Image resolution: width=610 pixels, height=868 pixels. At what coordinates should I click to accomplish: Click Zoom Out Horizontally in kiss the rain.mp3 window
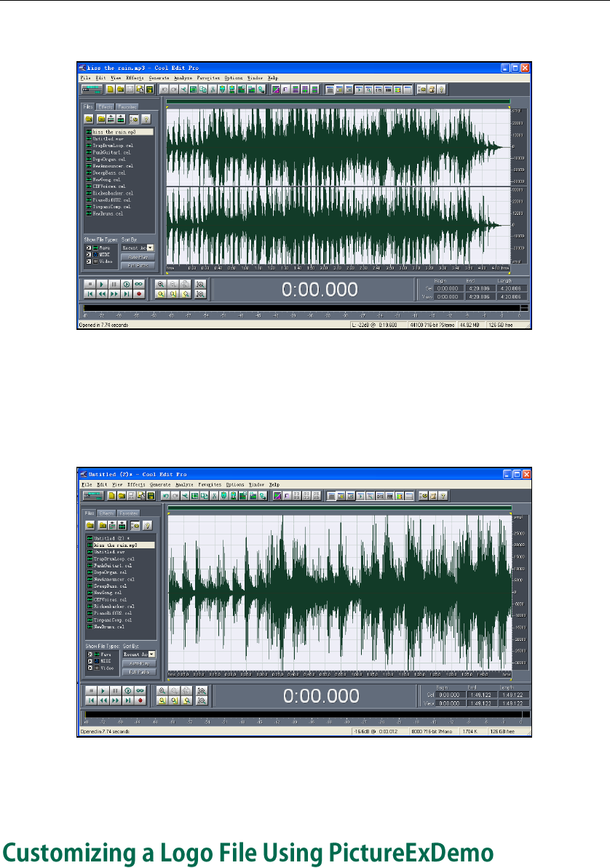tap(173, 284)
